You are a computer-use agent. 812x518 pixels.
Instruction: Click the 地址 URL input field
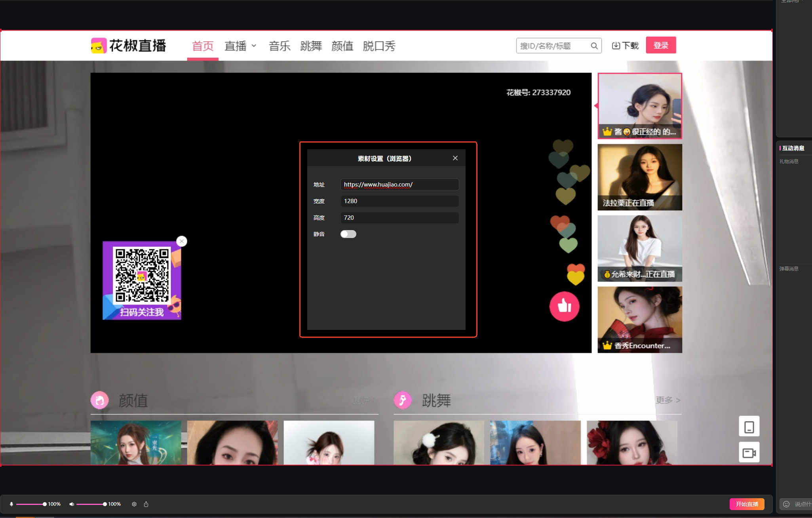pyautogui.click(x=399, y=185)
